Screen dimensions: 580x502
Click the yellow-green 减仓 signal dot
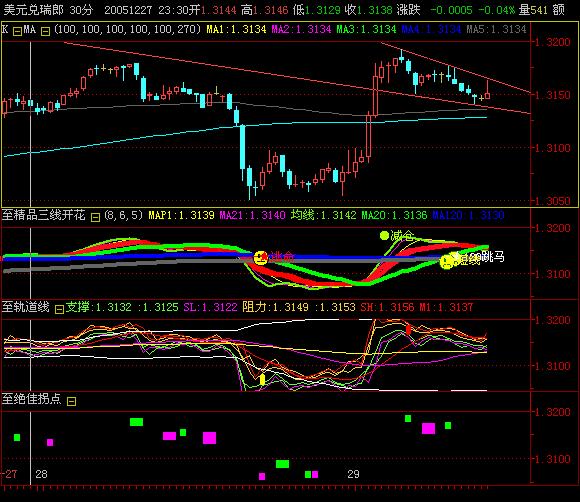(x=384, y=235)
